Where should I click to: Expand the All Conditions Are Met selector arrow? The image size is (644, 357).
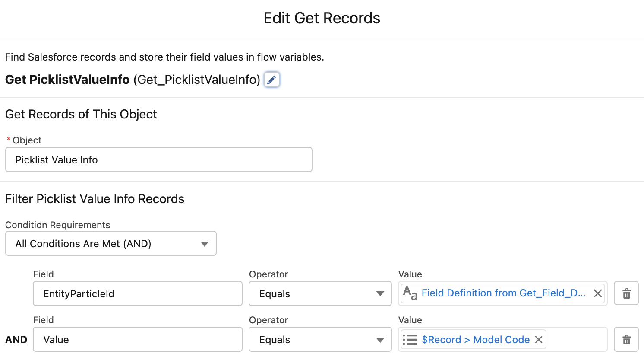tap(204, 243)
